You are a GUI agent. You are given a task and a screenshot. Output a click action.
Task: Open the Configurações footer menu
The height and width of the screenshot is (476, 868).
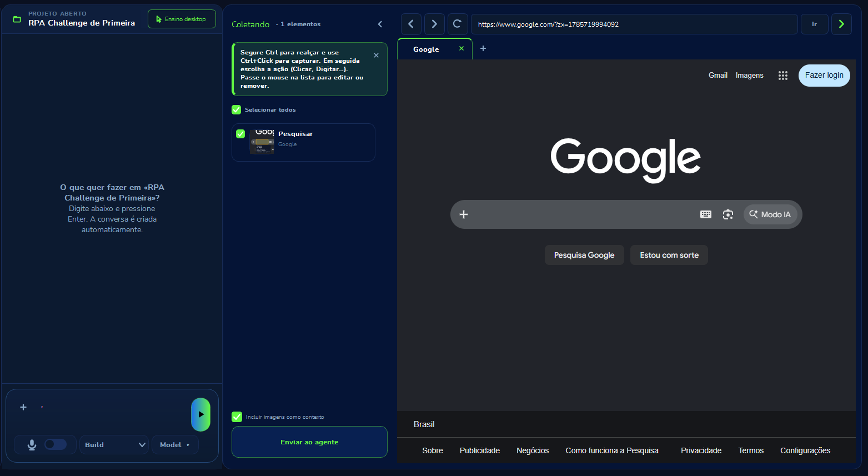805,450
